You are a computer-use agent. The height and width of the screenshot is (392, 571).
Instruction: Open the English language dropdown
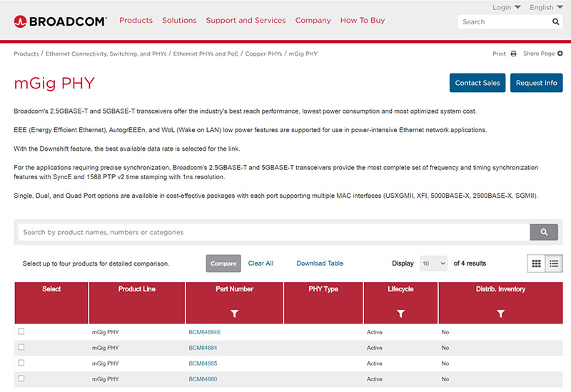coord(546,7)
